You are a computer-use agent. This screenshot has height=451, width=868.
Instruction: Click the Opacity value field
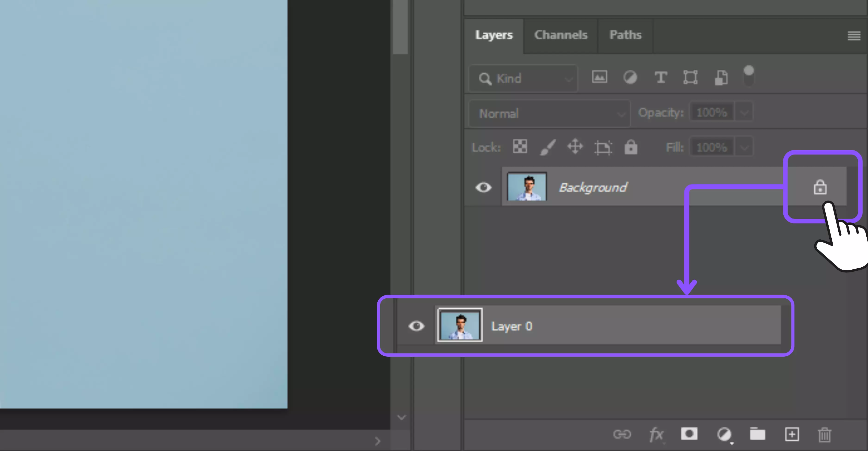(712, 112)
